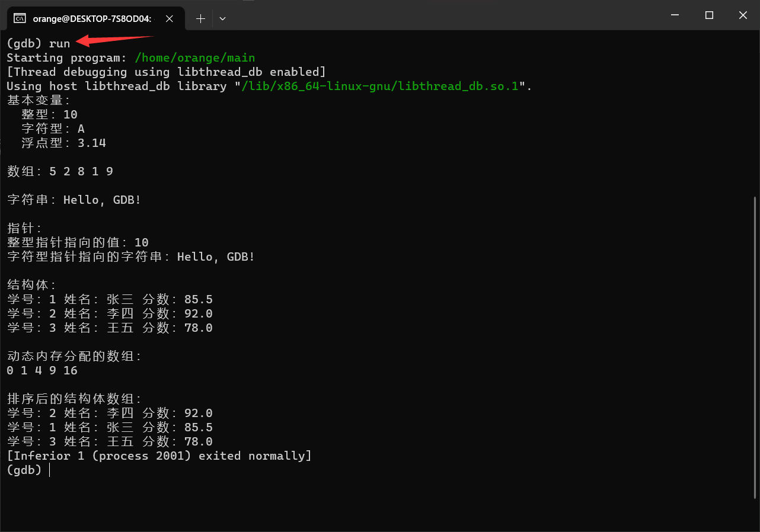Image resolution: width=760 pixels, height=532 pixels.
Task: Click '整型指针指向的值: 10' line
Action: (x=78, y=243)
